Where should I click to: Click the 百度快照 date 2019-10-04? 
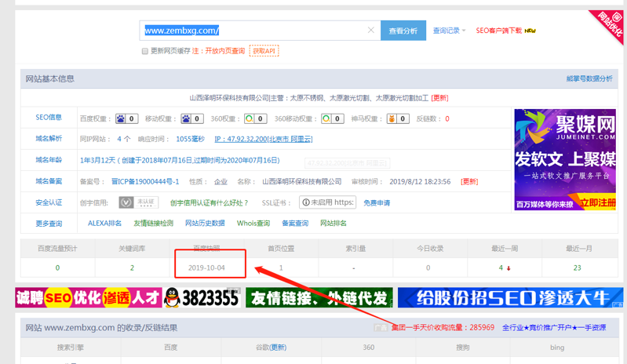[206, 268]
